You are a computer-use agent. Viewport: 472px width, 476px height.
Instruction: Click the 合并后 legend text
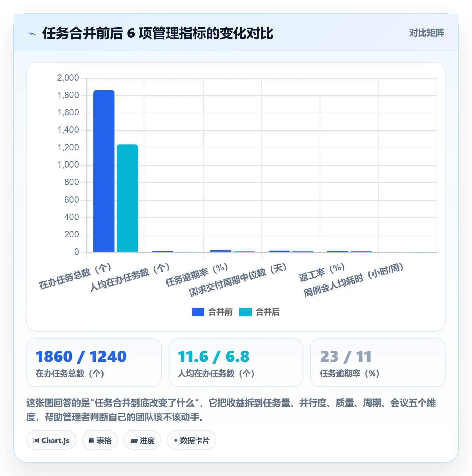tap(268, 312)
